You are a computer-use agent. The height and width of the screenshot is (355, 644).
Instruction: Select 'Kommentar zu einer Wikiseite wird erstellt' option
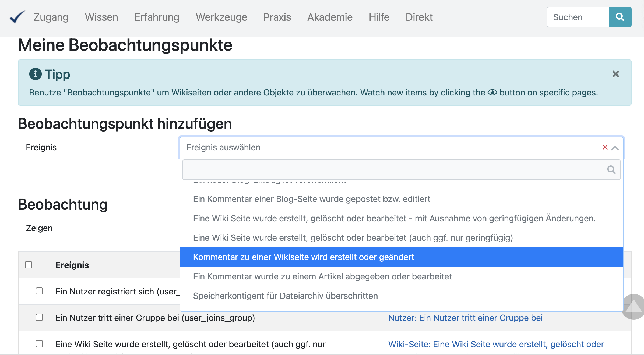coord(304,257)
